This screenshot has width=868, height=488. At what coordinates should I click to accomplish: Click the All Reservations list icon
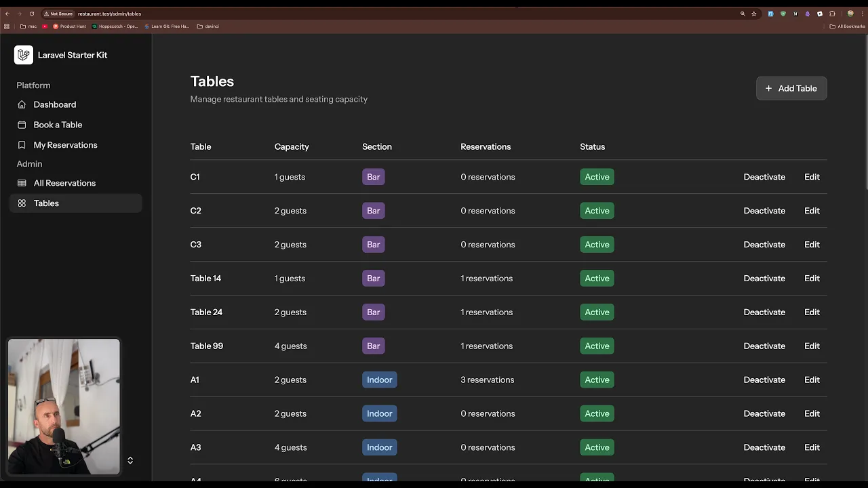tap(22, 183)
